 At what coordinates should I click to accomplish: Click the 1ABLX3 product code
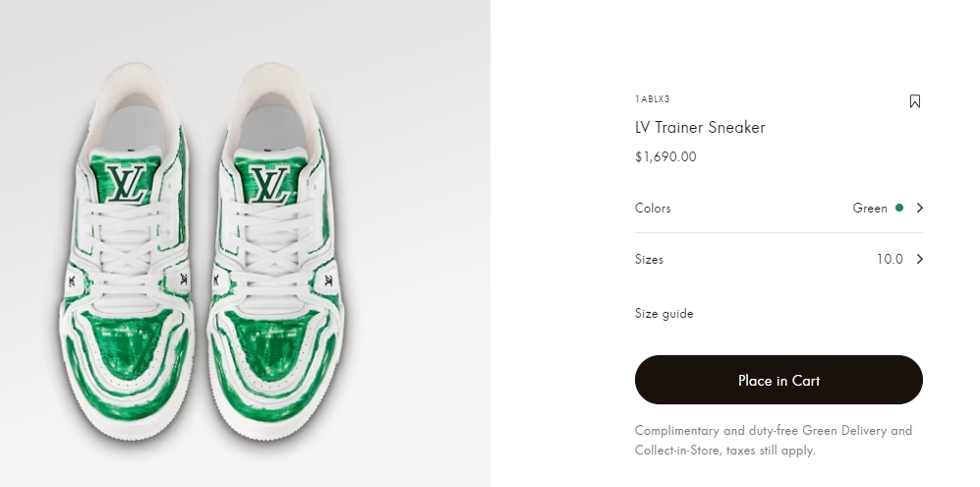tap(652, 99)
